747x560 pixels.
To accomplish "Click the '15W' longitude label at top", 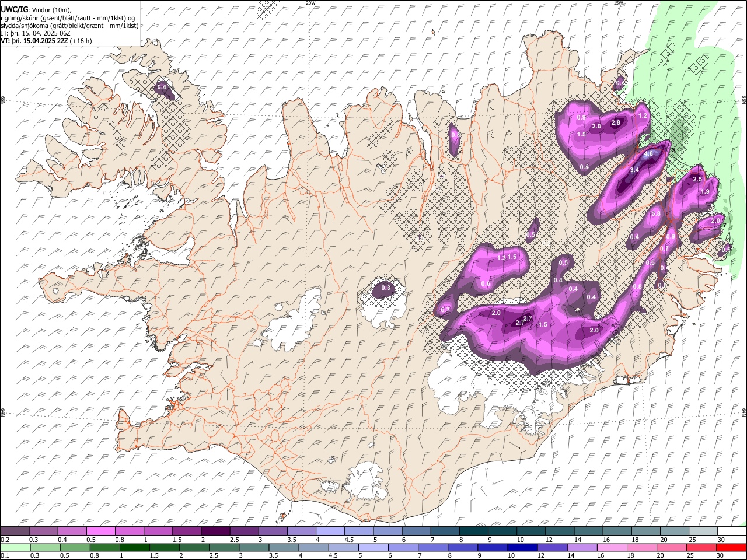I will [x=619, y=3].
